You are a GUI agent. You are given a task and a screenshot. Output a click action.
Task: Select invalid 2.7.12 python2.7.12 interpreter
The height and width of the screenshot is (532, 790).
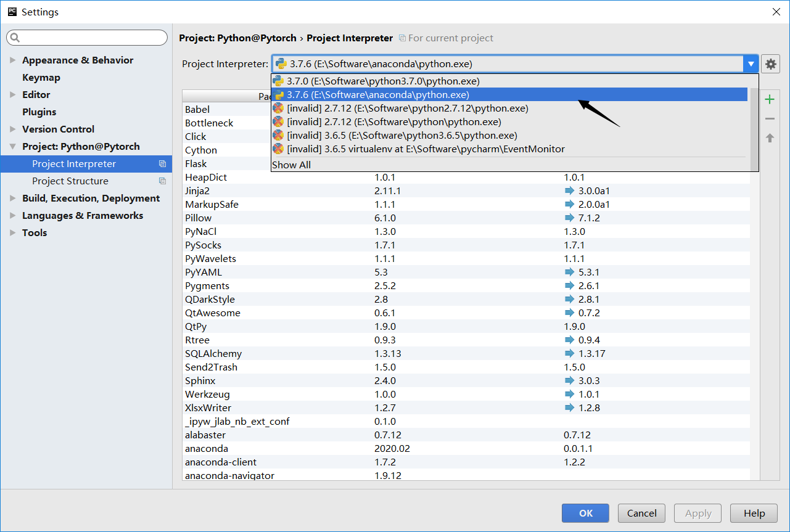(x=509, y=108)
